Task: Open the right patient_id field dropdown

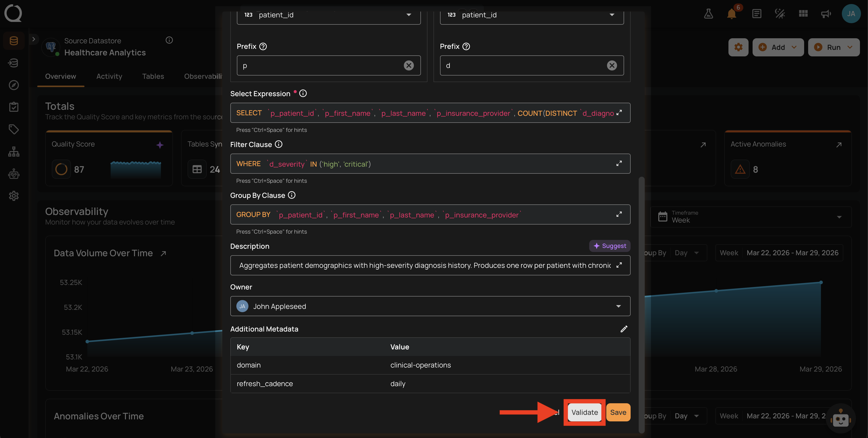Action: [x=532, y=15]
